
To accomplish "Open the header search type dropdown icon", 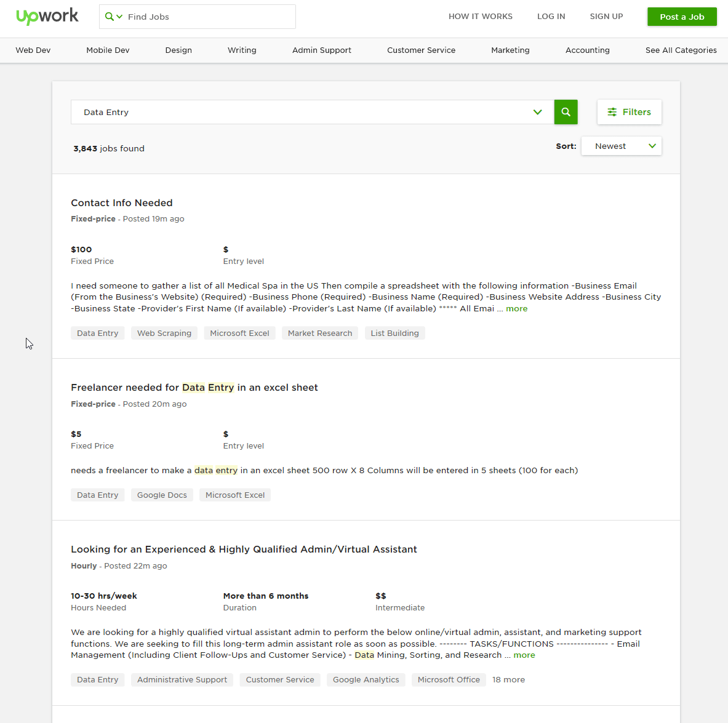I will pyautogui.click(x=113, y=17).
